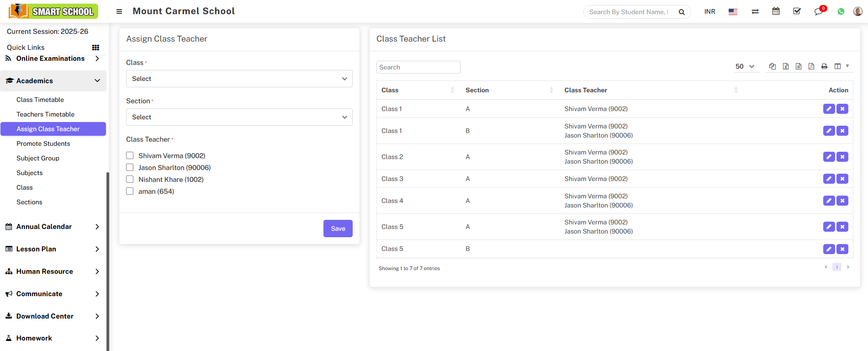The image size is (868, 351).
Task: Go to next page arrow
Action: [x=848, y=267]
